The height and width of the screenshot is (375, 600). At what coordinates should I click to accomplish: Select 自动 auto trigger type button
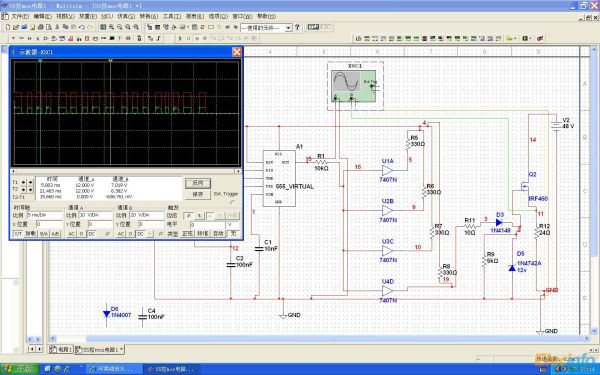218,233
